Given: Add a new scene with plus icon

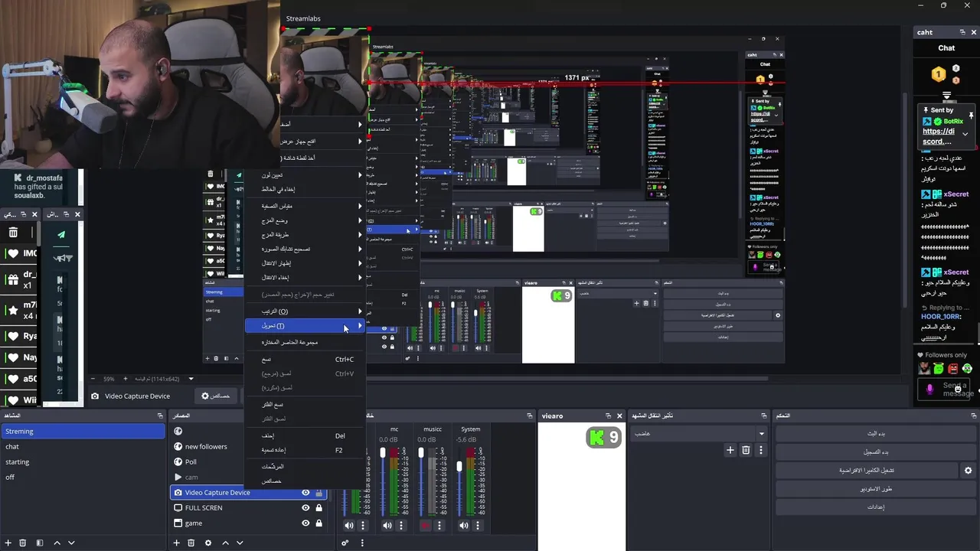Looking at the screenshot, I should pyautogui.click(x=8, y=543).
